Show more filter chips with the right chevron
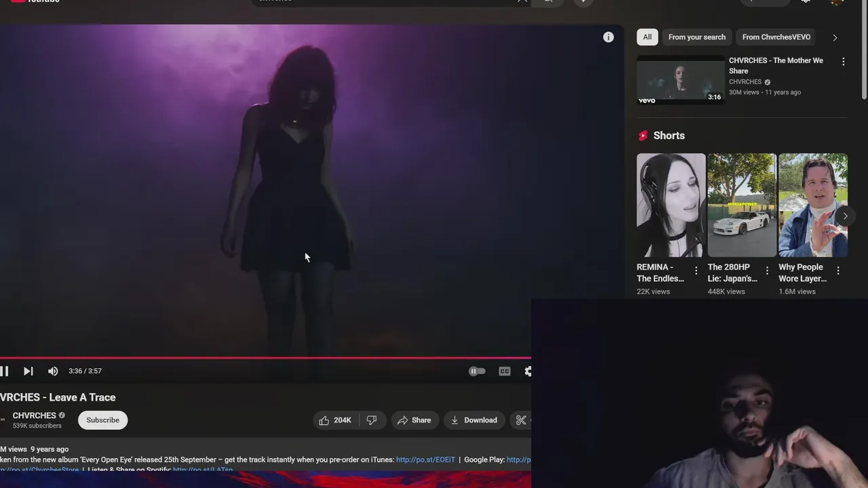Image resolution: width=868 pixels, height=488 pixels. [835, 37]
